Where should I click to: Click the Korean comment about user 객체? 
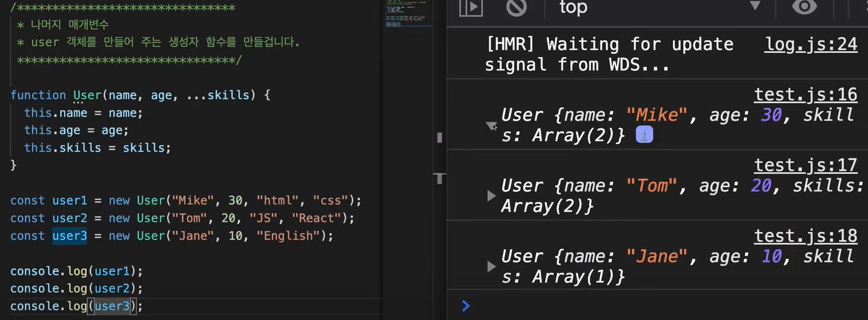(158, 42)
